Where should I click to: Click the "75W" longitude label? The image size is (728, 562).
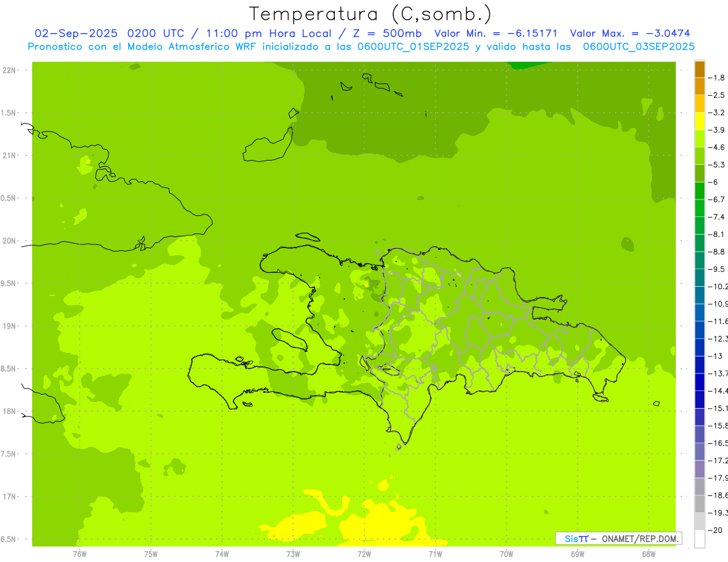[150, 554]
